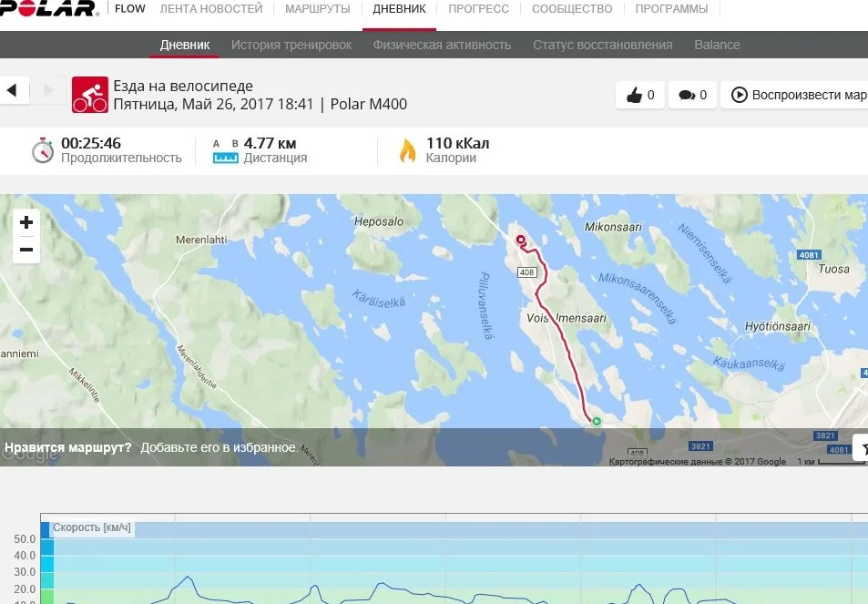Screen dimensions: 868x604
Task: Open comments via speech bubble icon
Action: point(692,95)
